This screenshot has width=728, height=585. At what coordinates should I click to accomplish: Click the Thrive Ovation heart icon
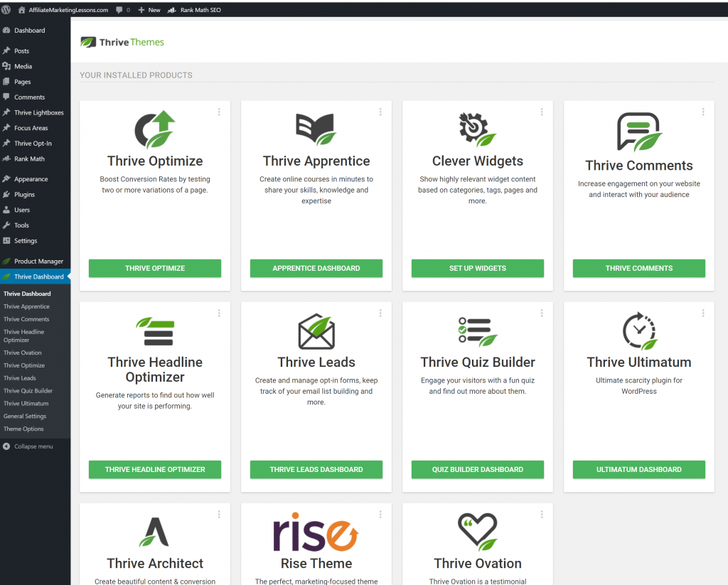click(477, 532)
